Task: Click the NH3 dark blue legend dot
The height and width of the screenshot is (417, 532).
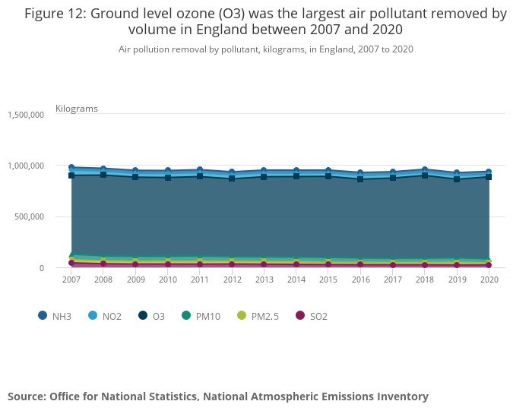Action: (x=43, y=316)
